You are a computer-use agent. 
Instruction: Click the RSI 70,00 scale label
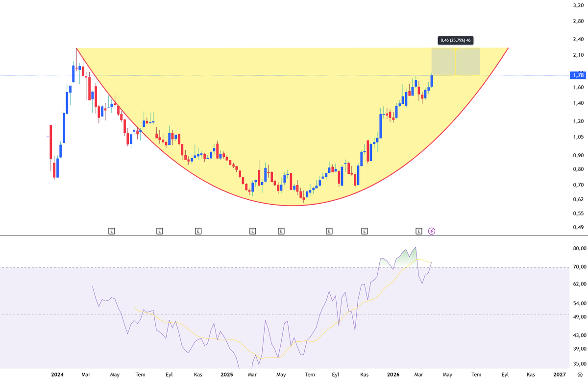tap(580, 267)
